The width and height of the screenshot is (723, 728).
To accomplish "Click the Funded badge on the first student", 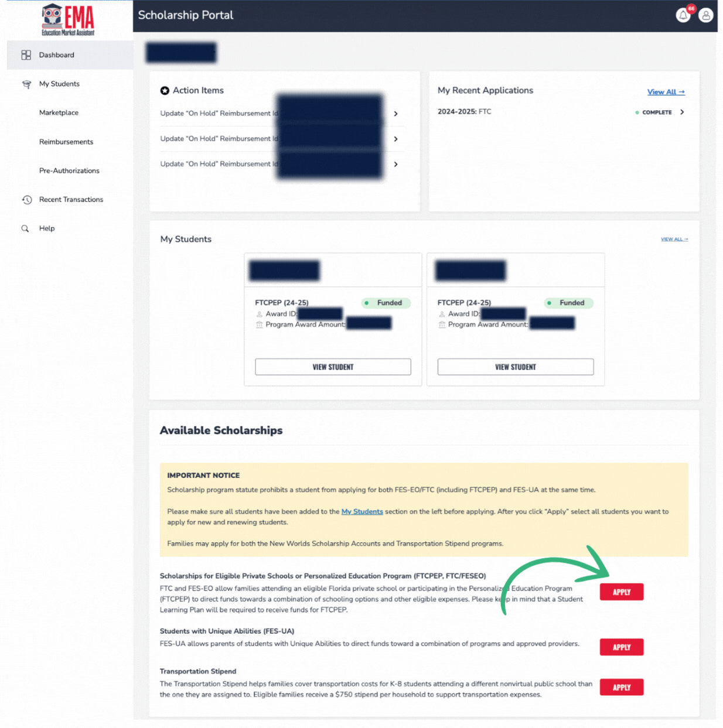I will [x=386, y=303].
